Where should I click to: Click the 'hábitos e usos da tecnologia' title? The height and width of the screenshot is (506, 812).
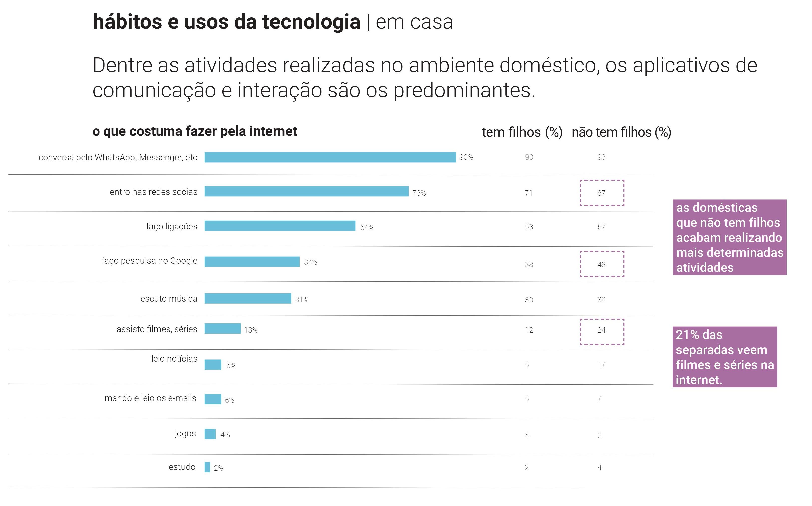point(226,22)
